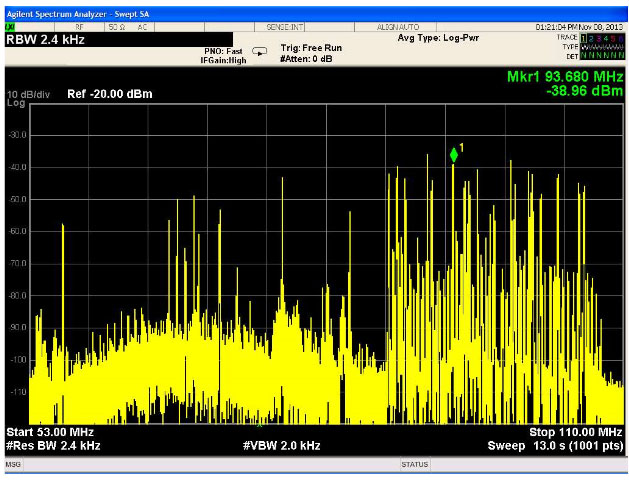The width and height of the screenshot is (629, 480).
Task: Click the #Atten: 0 dB setting
Action: click(308, 58)
